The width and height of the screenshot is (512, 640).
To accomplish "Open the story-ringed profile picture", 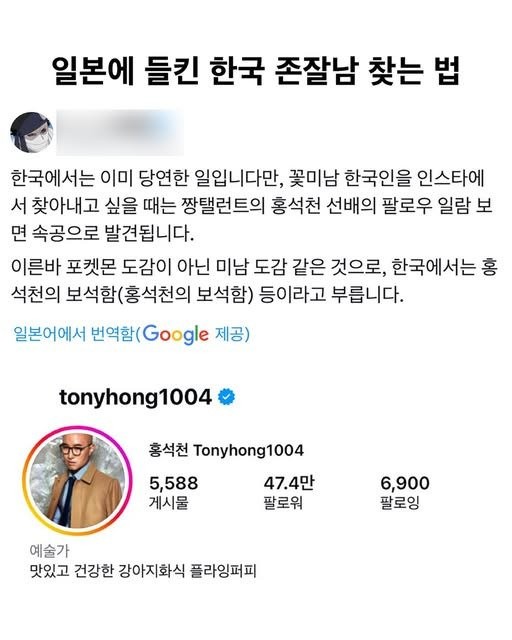I will coord(78,480).
